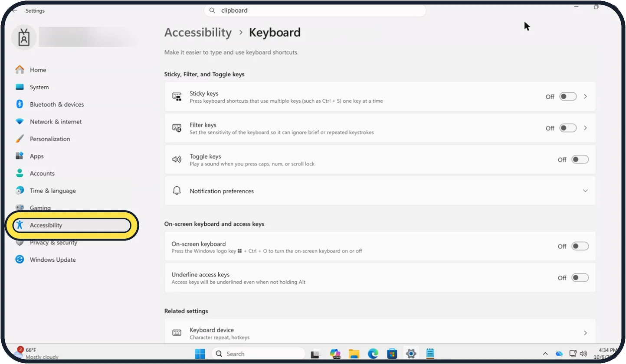The image size is (626, 364).
Task: Click the network icon in tray
Action: (x=573, y=354)
